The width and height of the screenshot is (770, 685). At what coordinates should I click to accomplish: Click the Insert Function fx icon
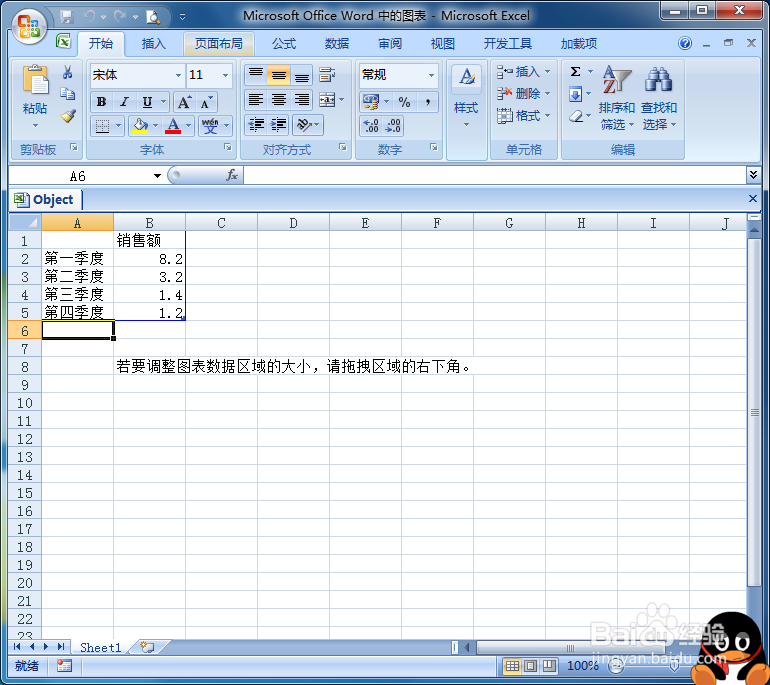pos(232,175)
